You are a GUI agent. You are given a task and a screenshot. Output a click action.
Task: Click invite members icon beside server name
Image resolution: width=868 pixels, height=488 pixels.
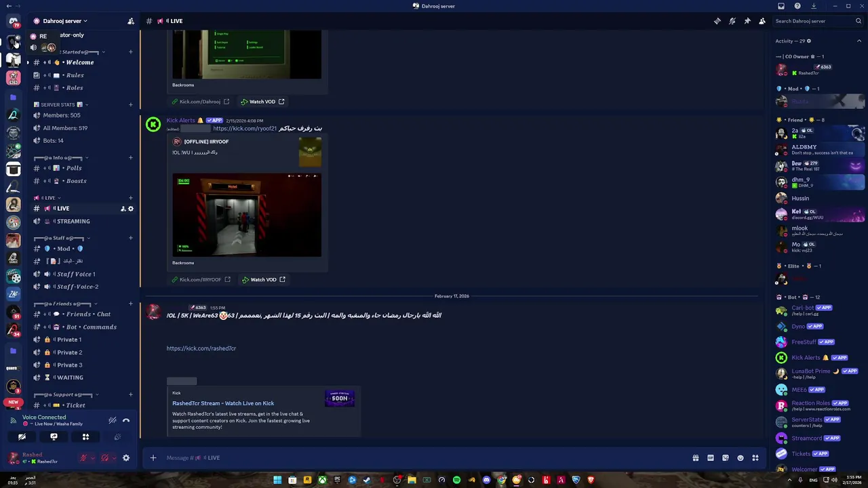(131, 21)
